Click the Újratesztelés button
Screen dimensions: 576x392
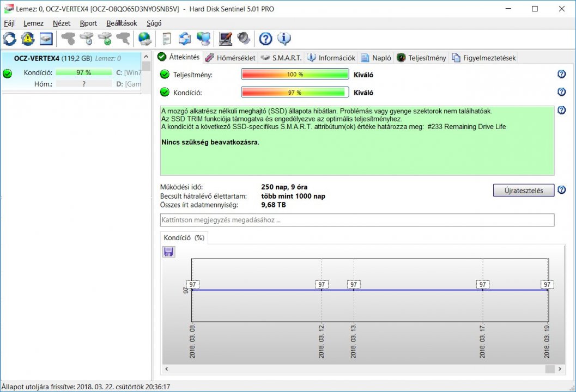[x=524, y=191]
